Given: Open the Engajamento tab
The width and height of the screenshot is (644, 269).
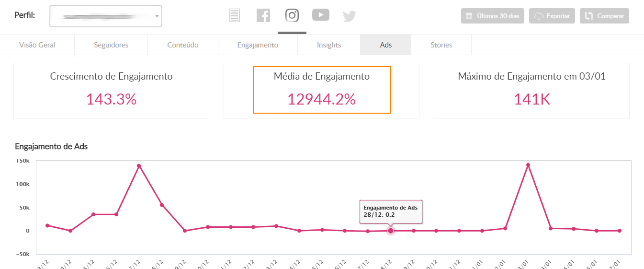Looking at the screenshot, I should (258, 45).
